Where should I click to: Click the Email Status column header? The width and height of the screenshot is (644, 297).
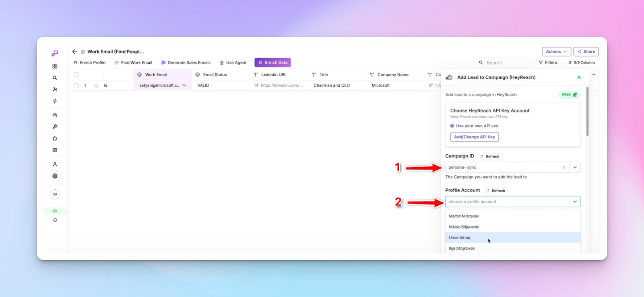click(221, 75)
